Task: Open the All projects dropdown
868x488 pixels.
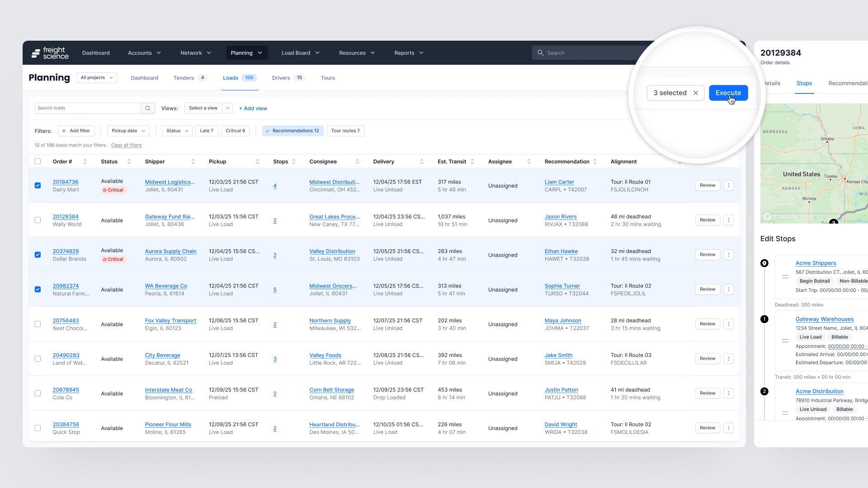Action: (x=96, y=78)
